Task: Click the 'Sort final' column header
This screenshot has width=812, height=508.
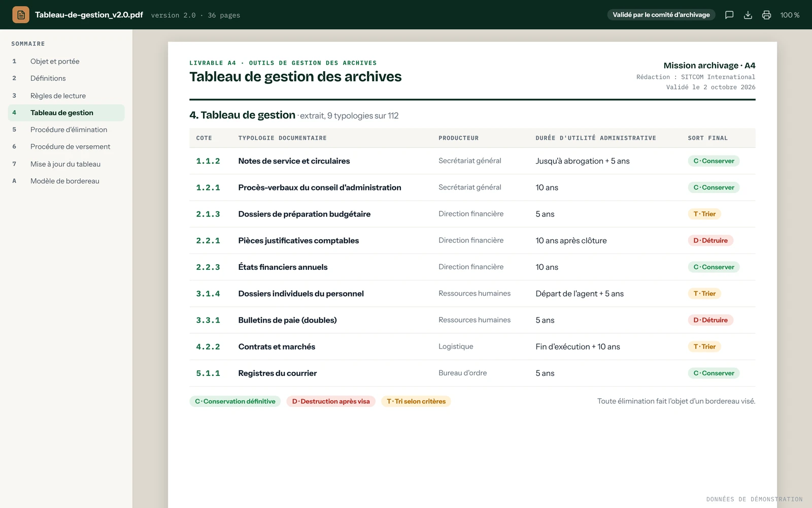Action: 707,138
